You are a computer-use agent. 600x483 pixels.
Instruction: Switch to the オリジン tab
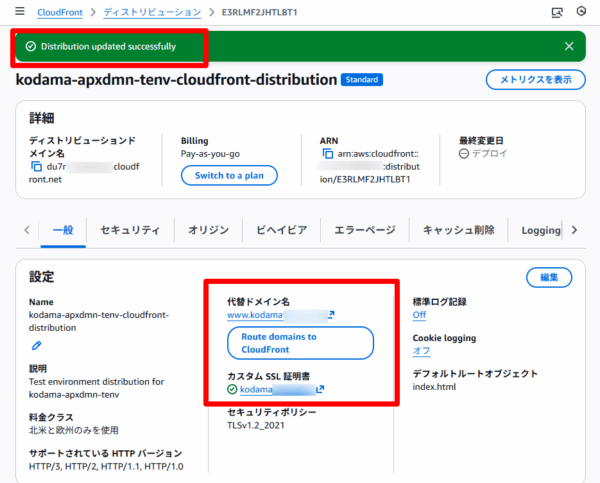208,230
